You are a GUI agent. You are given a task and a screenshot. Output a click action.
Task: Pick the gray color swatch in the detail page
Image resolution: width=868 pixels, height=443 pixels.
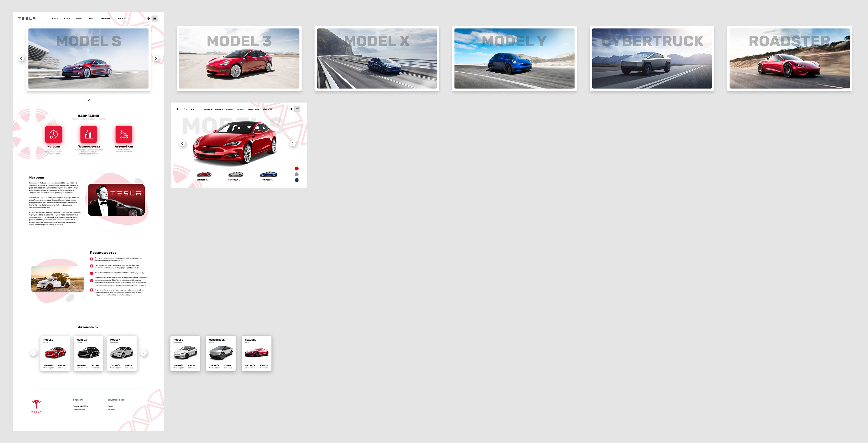(x=297, y=174)
